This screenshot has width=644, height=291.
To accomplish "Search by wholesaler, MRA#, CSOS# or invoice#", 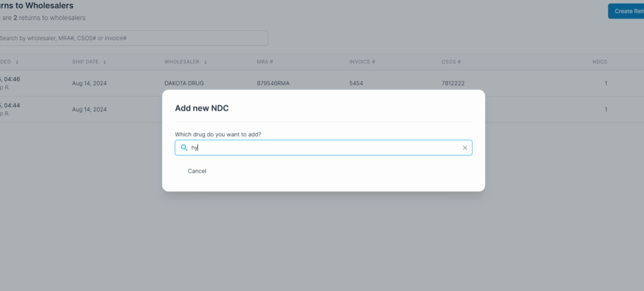I will pos(134,38).
